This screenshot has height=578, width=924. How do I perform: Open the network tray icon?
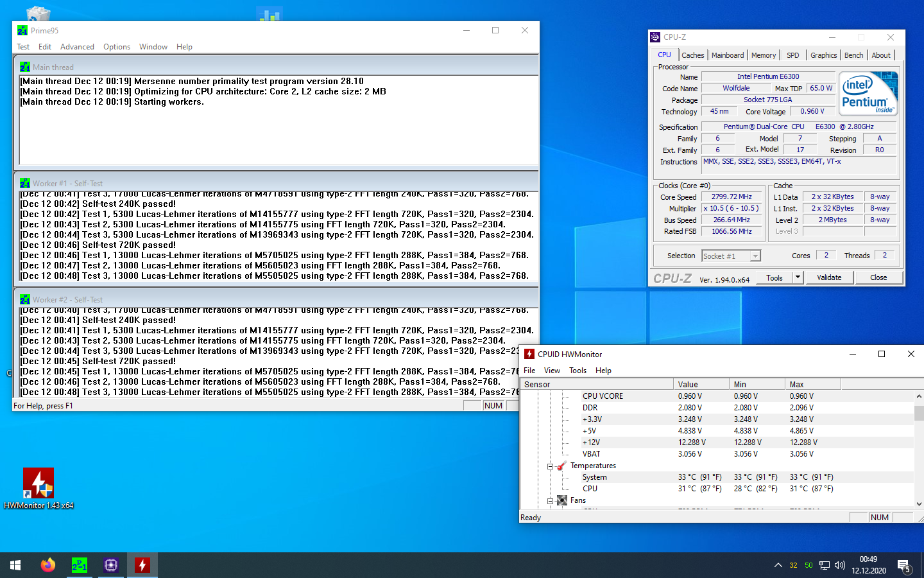click(825, 565)
